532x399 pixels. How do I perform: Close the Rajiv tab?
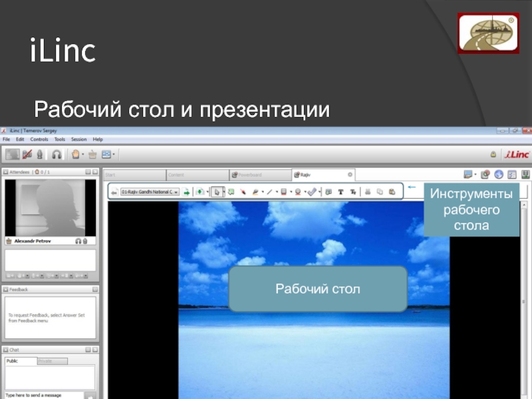350,175
